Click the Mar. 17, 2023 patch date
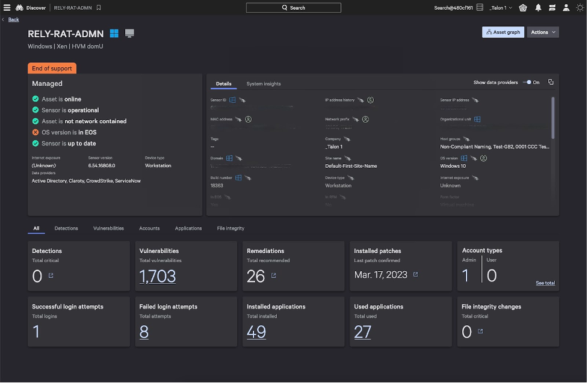Screen dimensions: 588x383 point(380,275)
